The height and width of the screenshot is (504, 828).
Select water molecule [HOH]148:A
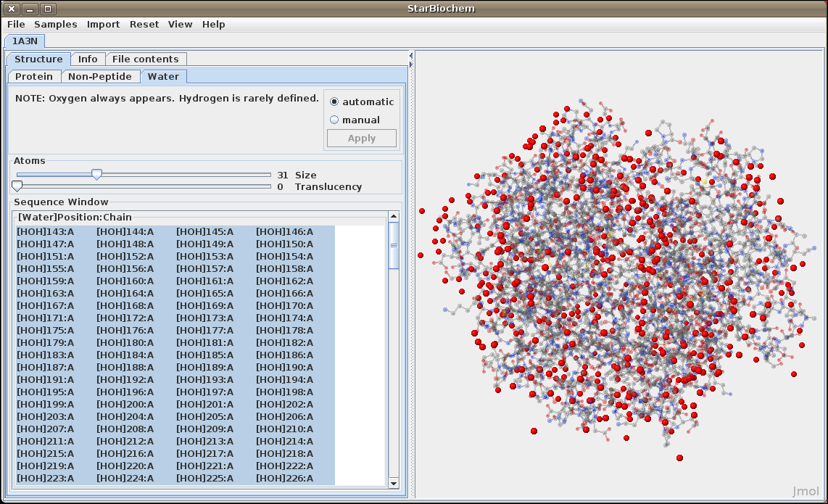[125, 244]
